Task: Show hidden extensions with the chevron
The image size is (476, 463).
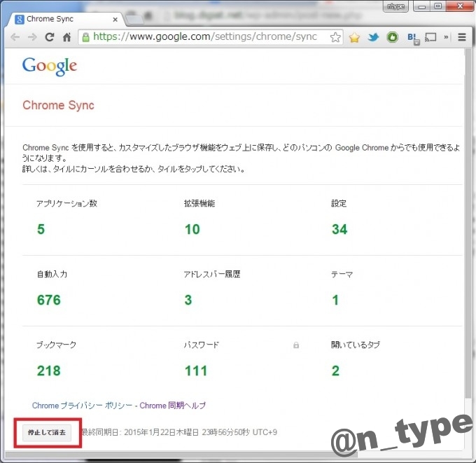Action: click(x=446, y=37)
